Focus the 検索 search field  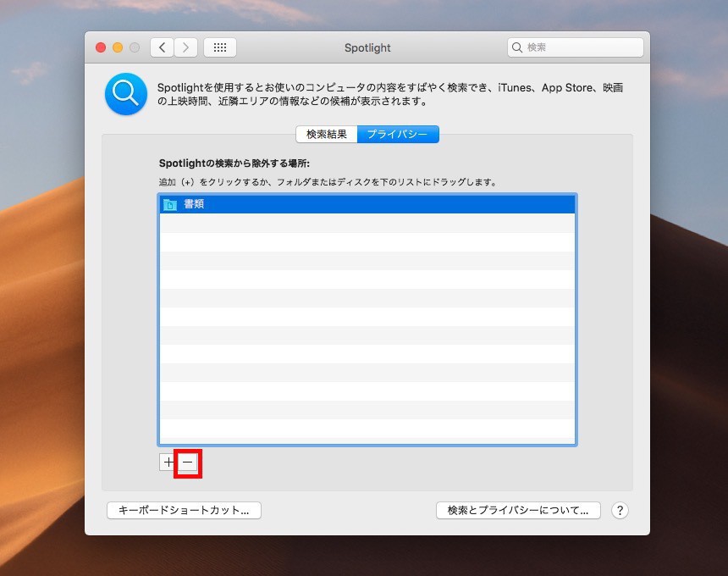tap(576, 47)
